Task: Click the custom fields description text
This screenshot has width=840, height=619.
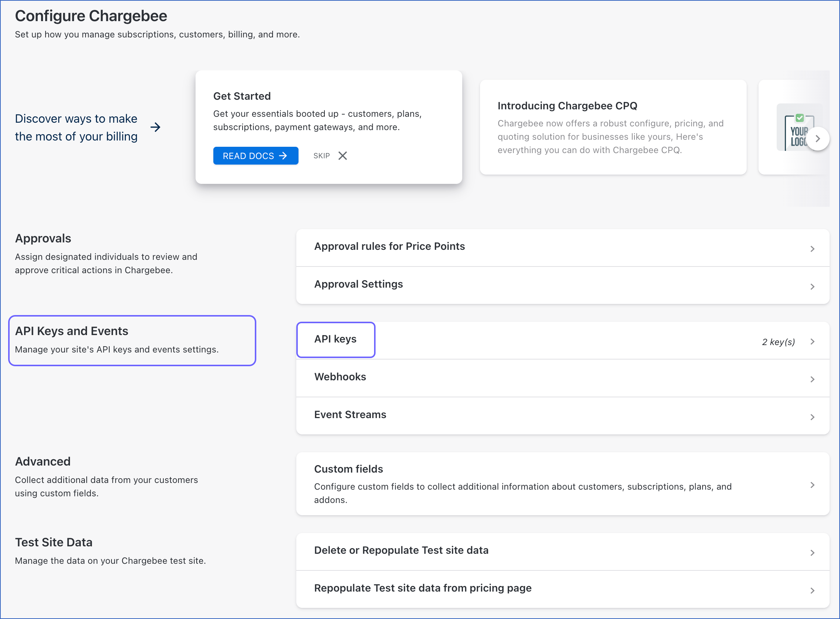Action: pos(523,493)
